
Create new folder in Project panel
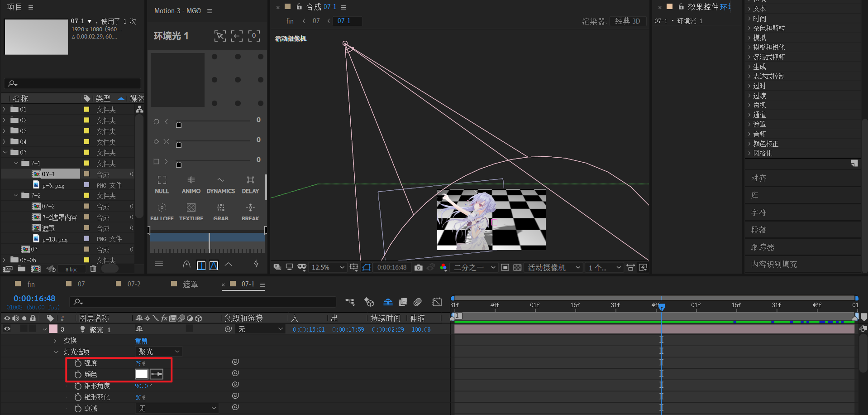point(21,269)
